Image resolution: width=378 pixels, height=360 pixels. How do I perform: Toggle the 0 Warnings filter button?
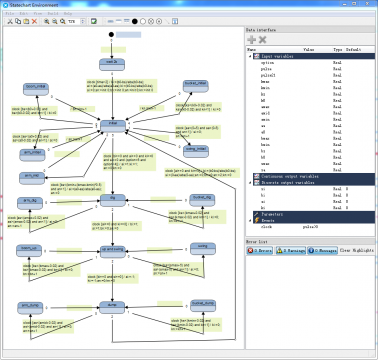290,250
